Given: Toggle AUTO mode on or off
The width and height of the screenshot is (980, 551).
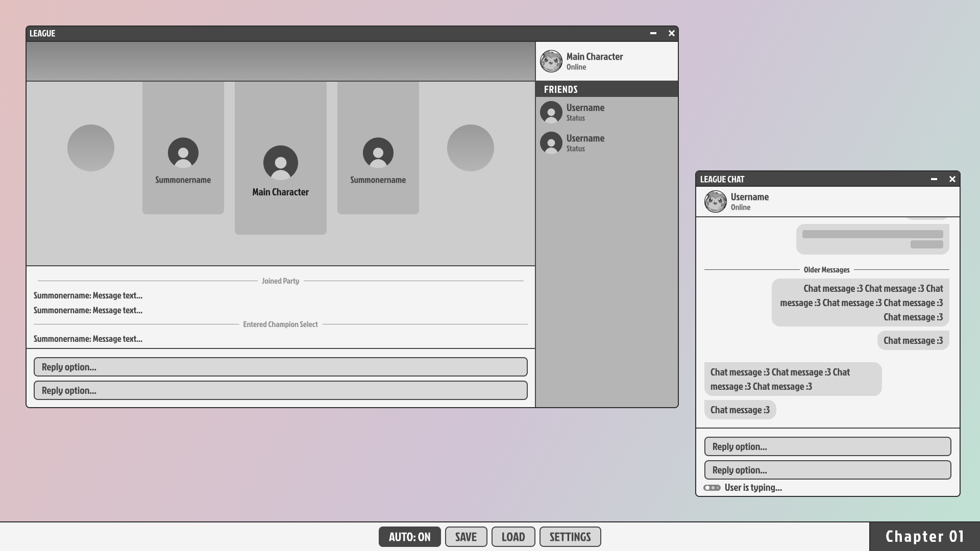Looking at the screenshot, I should tap(410, 536).
